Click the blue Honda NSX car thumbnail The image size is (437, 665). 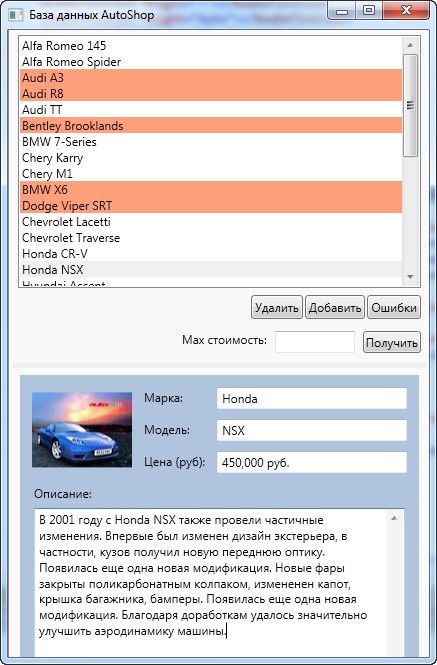click(x=82, y=430)
